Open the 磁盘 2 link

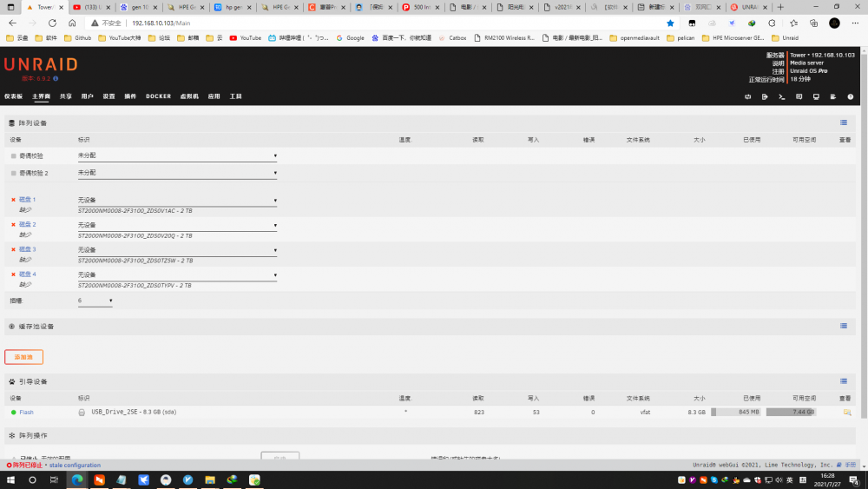coord(27,224)
